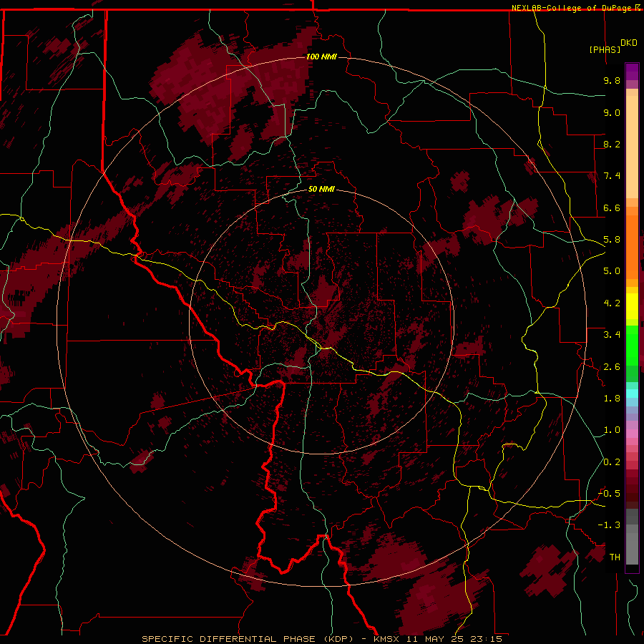644x644 pixels.
Task: Click the 7.4 scale value
Action: 612,176
